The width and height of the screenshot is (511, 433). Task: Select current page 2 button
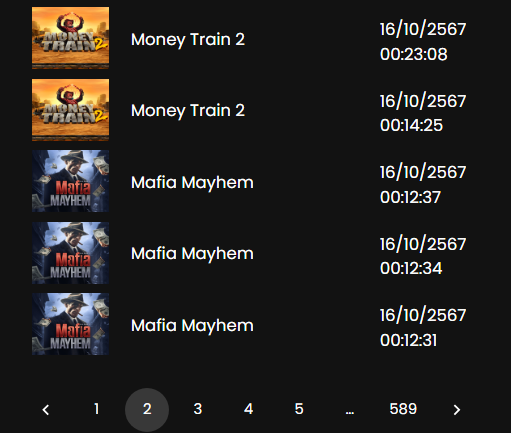coord(147,410)
